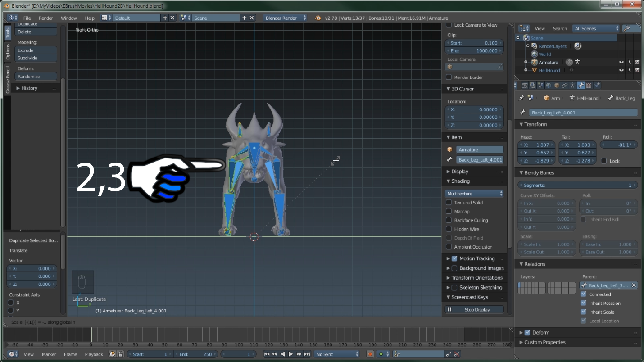
Task: Click the Physics properties tab icon
Action: click(597, 85)
